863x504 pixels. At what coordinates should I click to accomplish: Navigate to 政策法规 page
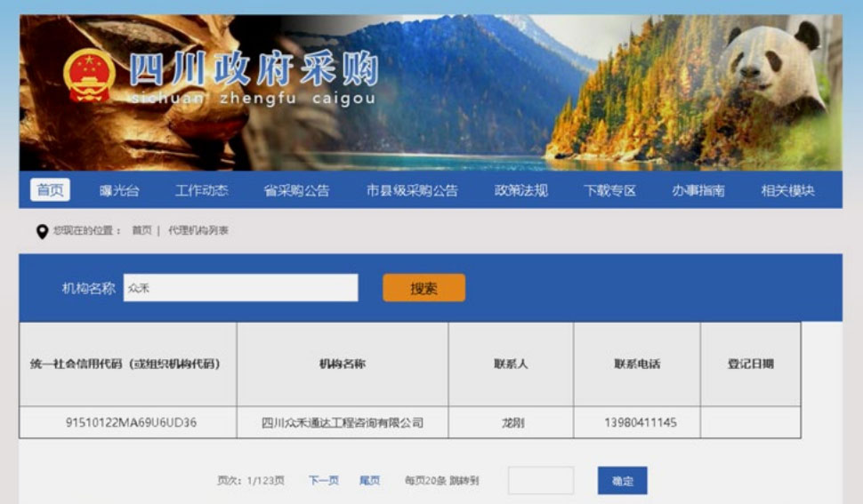click(521, 190)
